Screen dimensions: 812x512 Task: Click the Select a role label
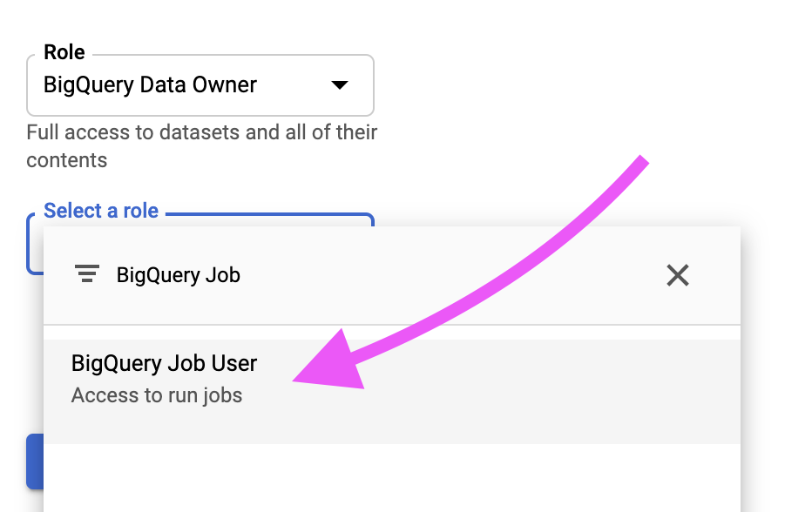(x=101, y=211)
